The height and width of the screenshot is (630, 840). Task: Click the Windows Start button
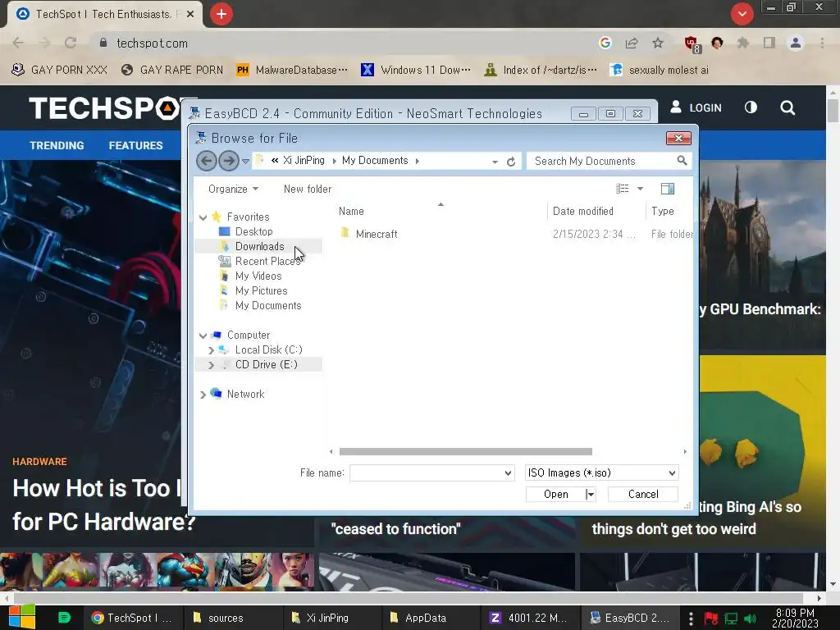click(x=22, y=618)
